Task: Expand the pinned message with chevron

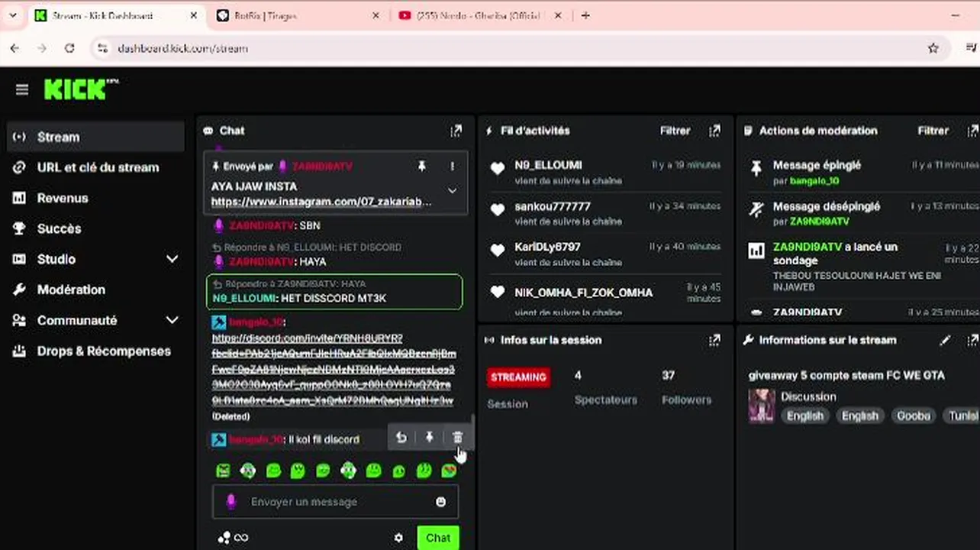Action: coord(452,190)
